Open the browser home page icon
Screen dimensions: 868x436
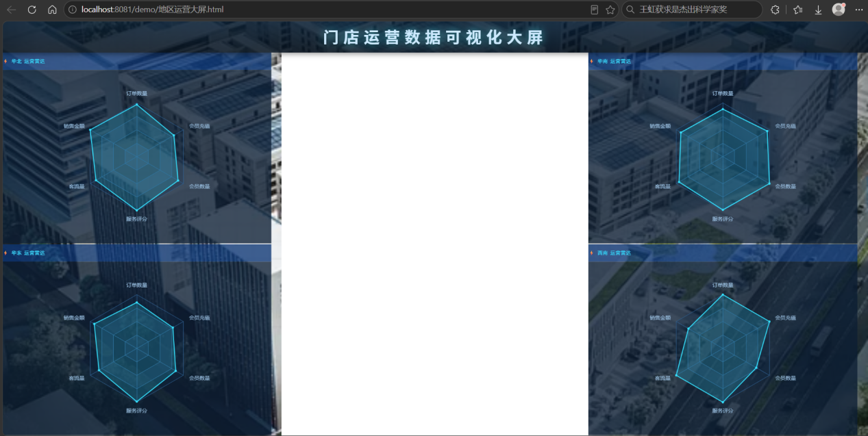click(x=52, y=10)
